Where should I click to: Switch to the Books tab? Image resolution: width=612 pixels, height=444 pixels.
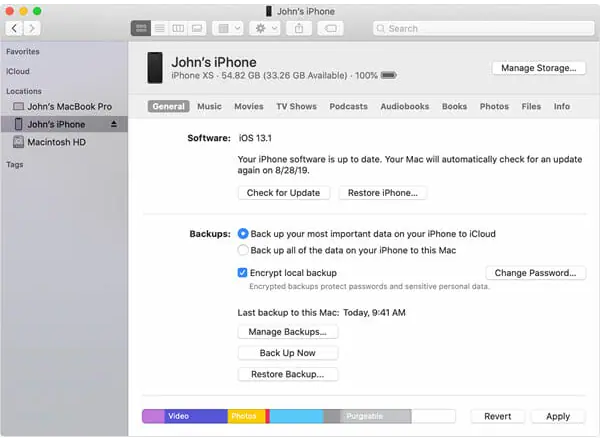pyautogui.click(x=454, y=106)
